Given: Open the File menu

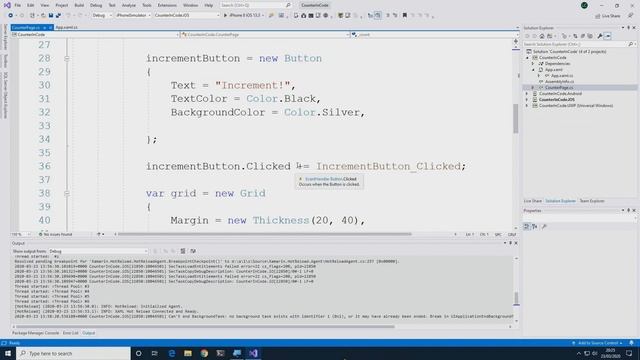Looking at the screenshot, I should [18, 5].
